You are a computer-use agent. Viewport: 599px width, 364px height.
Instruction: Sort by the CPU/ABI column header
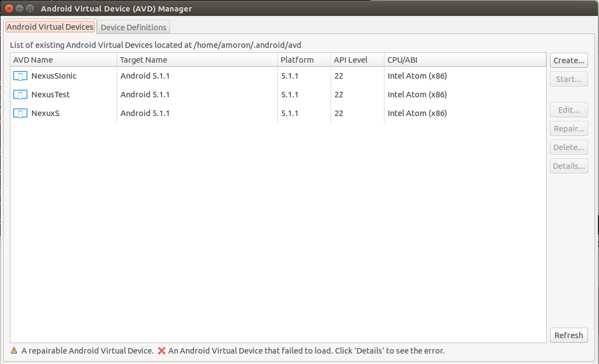pos(465,60)
